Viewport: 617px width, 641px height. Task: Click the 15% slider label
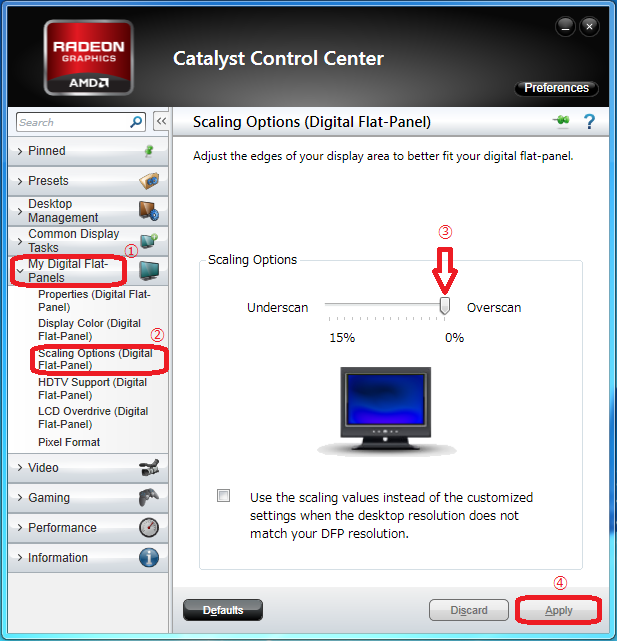(342, 338)
